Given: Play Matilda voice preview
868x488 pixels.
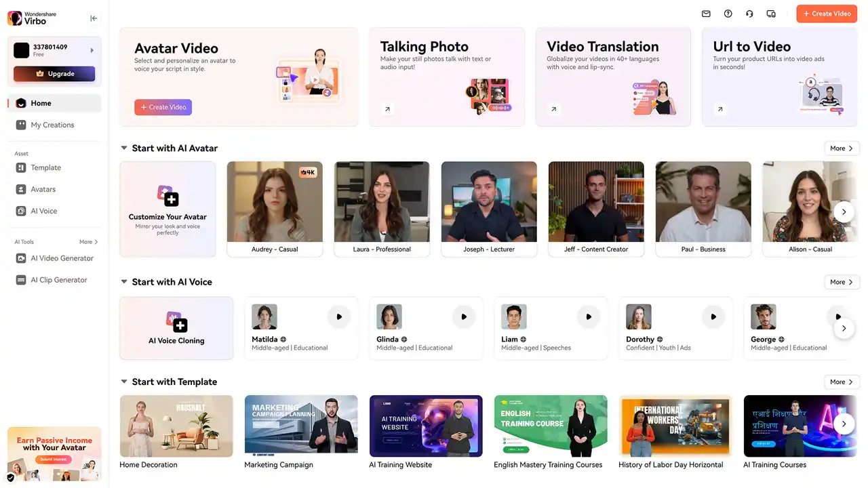Looking at the screenshot, I should point(339,317).
